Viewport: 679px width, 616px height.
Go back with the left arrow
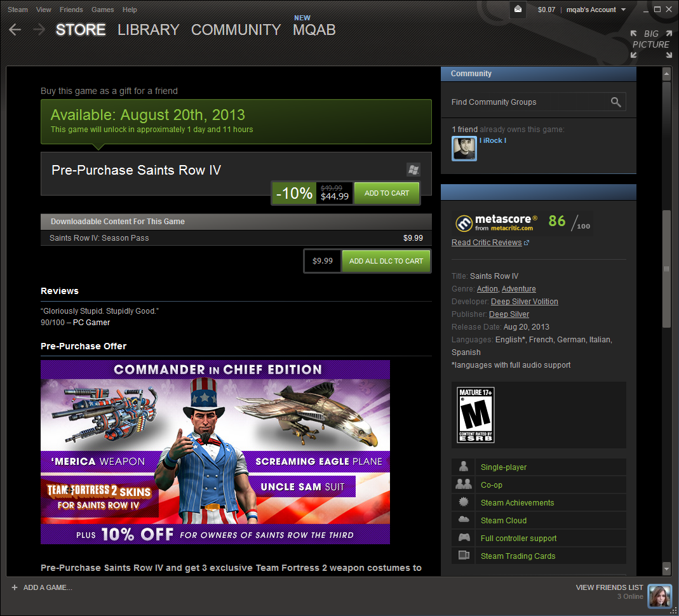coord(15,29)
